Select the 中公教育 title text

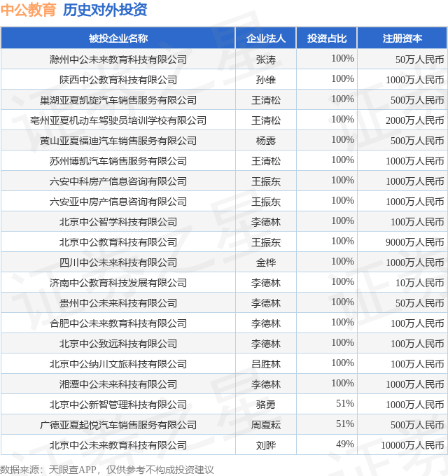pos(28,10)
